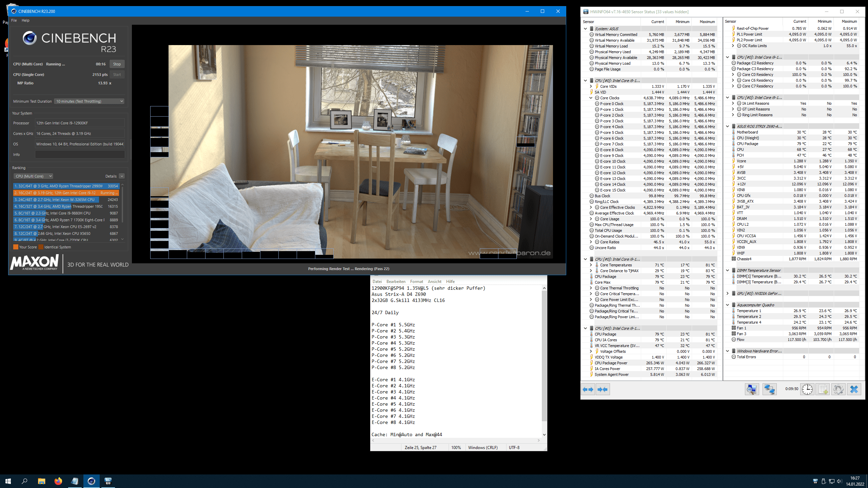The height and width of the screenshot is (488, 868).
Task: Stop the running Multi Core test
Action: point(117,64)
